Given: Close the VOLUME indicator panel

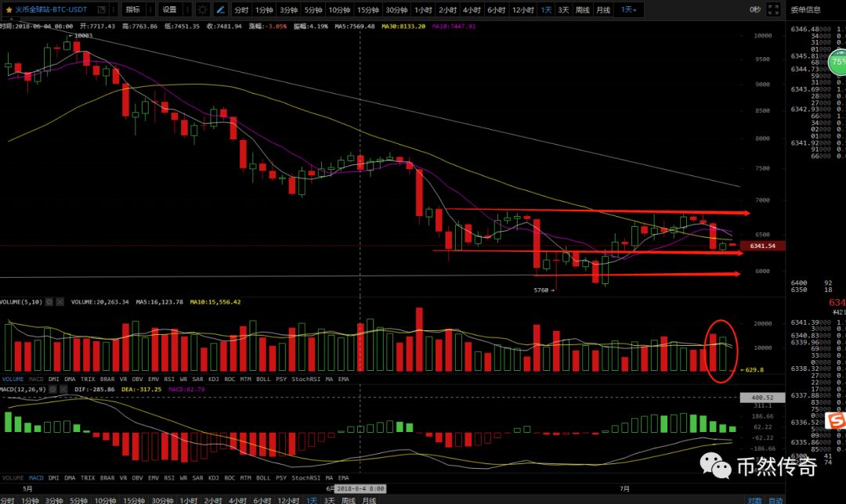Looking at the screenshot, I should point(60,302).
